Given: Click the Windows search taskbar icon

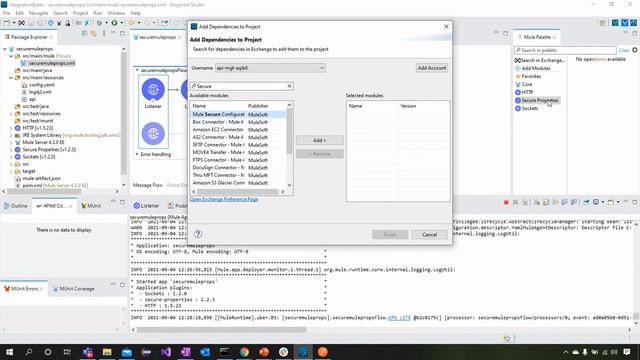Looking at the screenshot, I should 29,352.
